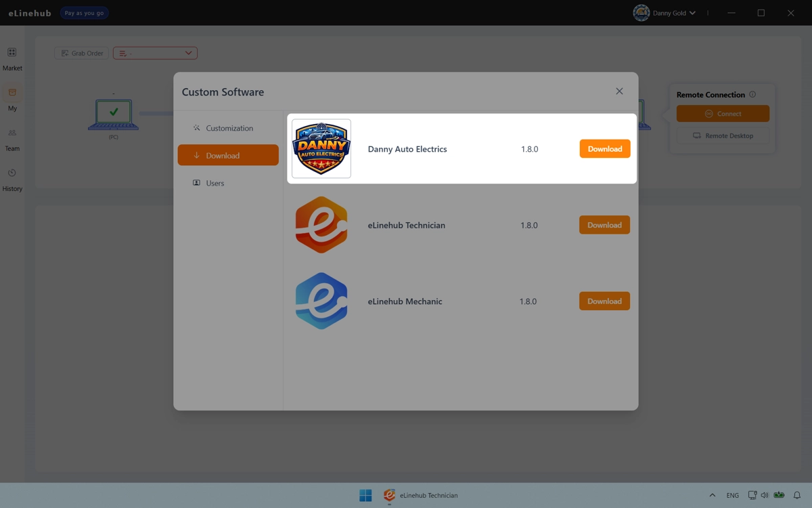This screenshot has height=508, width=812.
Task: Click the Remote Desktop button
Action: coord(723,135)
